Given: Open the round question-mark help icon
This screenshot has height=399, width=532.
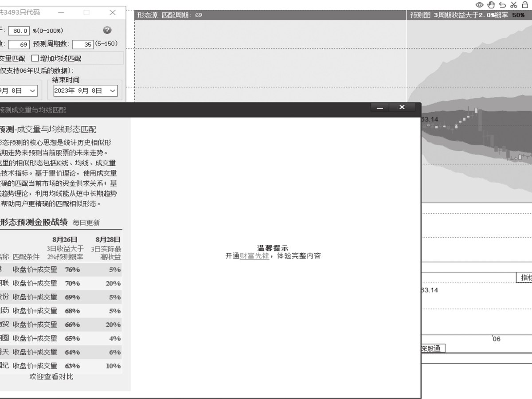Looking at the screenshot, I should 107,30.
